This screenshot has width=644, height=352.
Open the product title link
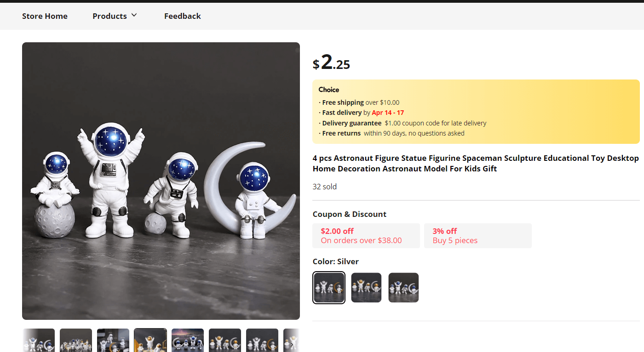pos(475,163)
